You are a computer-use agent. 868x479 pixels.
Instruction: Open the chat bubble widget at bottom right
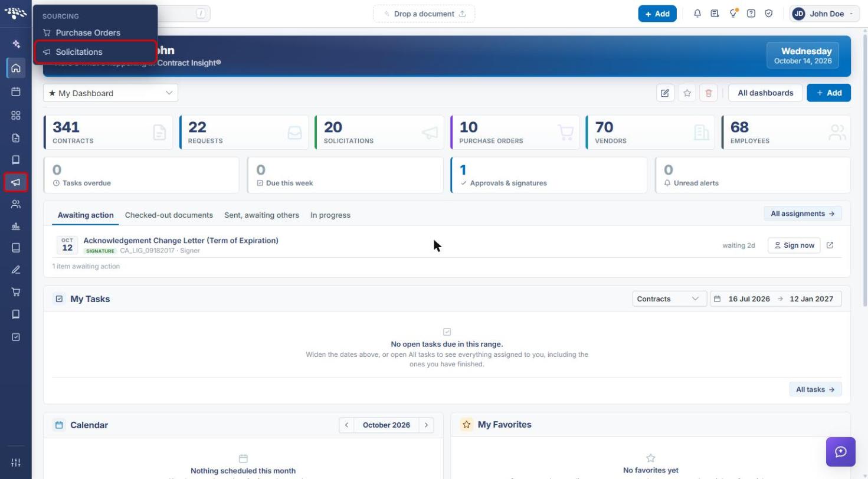(x=841, y=452)
